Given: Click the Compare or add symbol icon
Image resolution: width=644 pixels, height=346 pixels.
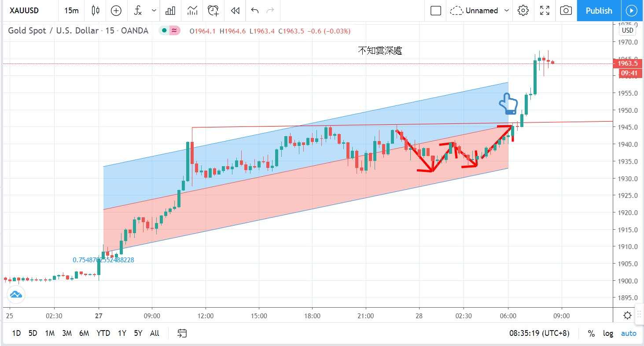Looking at the screenshot, I should tap(116, 11).
